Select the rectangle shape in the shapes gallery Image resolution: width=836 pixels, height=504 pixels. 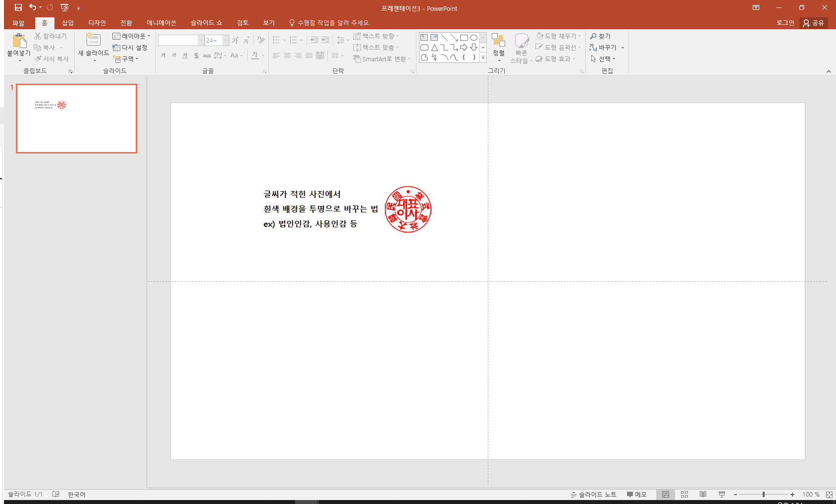[x=464, y=38]
